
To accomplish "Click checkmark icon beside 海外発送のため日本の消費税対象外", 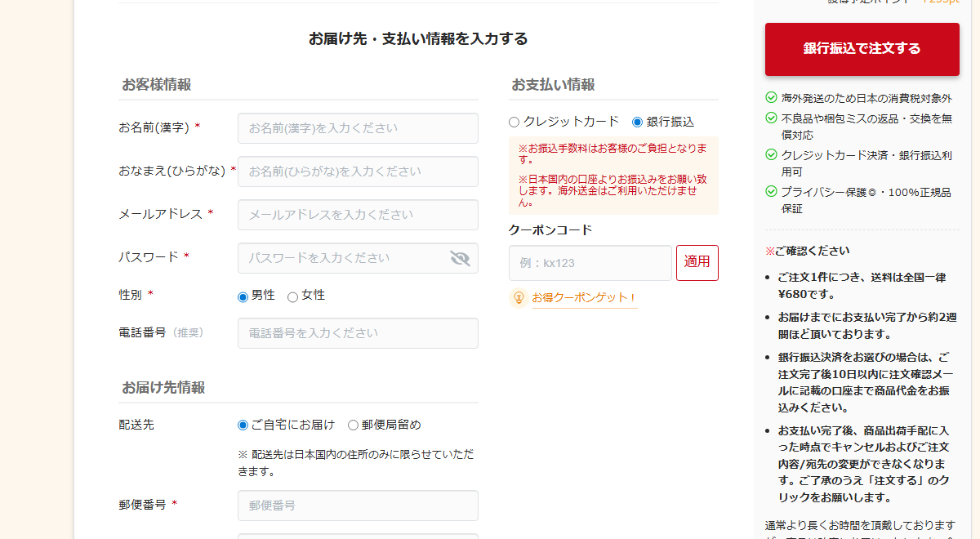I will click(771, 97).
